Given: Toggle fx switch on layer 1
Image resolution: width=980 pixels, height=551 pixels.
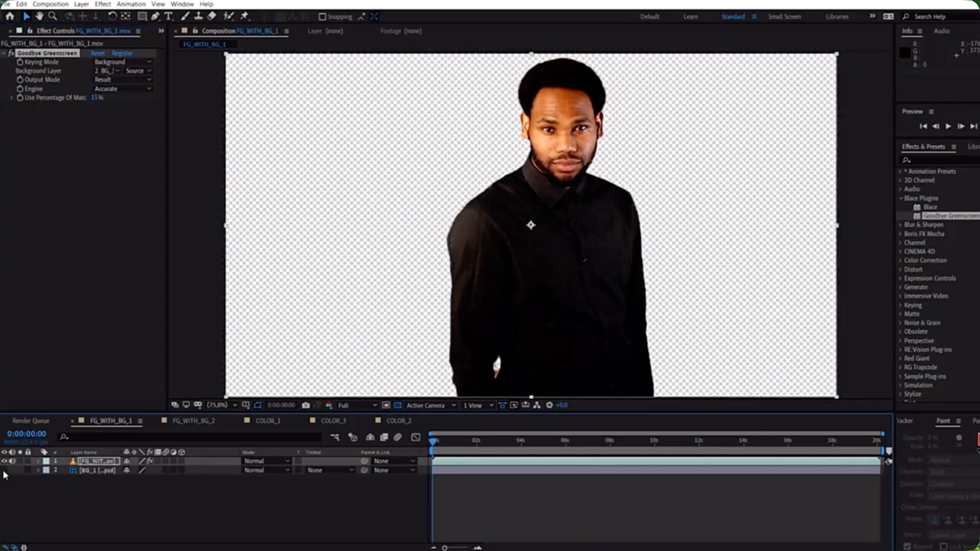Looking at the screenshot, I should [x=150, y=461].
